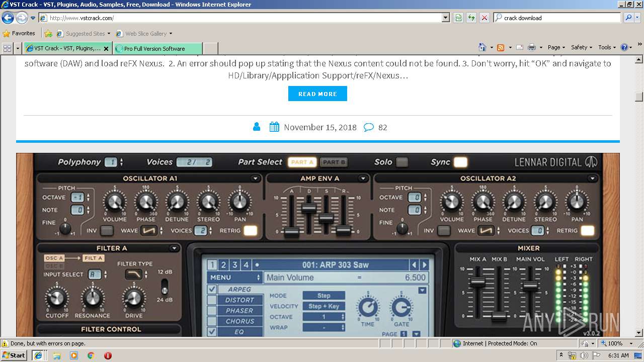This screenshot has width=644, height=362.
Task: Click in the URL address field
Action: point(244,18)
